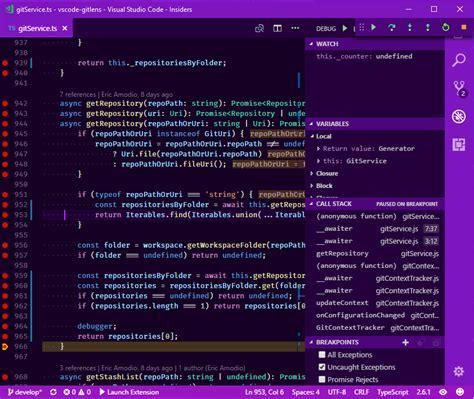Screen dimensions: 474x399
Task: Change language mode via TypeScript
Action: 393,392
